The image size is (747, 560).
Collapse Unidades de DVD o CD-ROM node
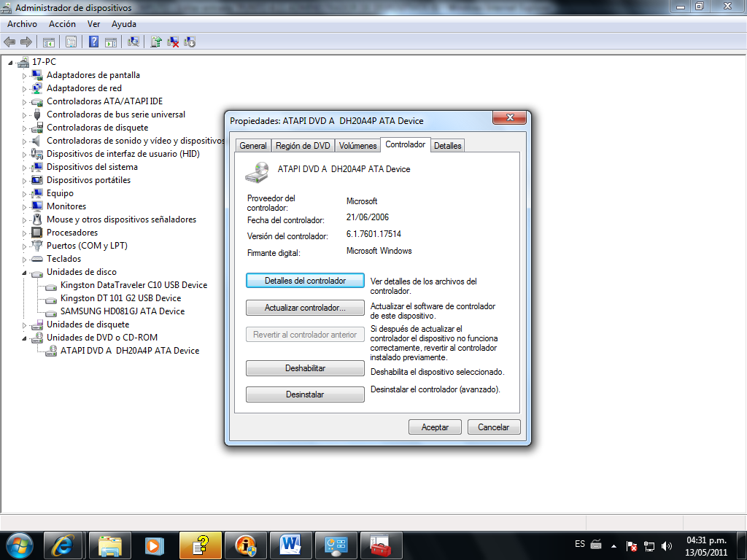tap(24, 338)
